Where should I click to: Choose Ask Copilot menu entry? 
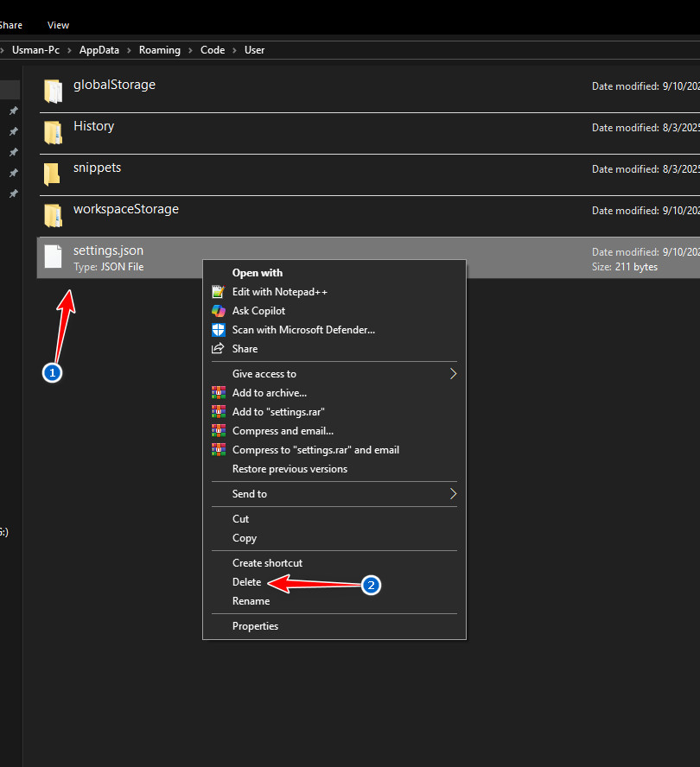tap(258, 311)
